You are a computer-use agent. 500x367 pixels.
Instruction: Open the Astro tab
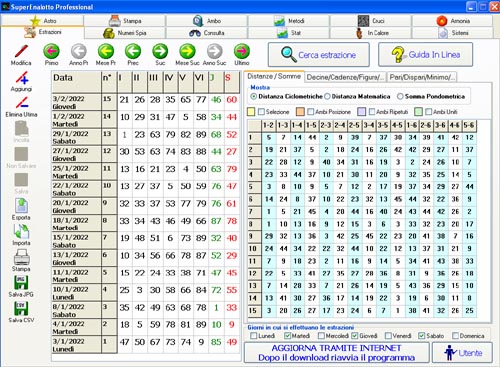pyautogui.click(x=43, y=21)
